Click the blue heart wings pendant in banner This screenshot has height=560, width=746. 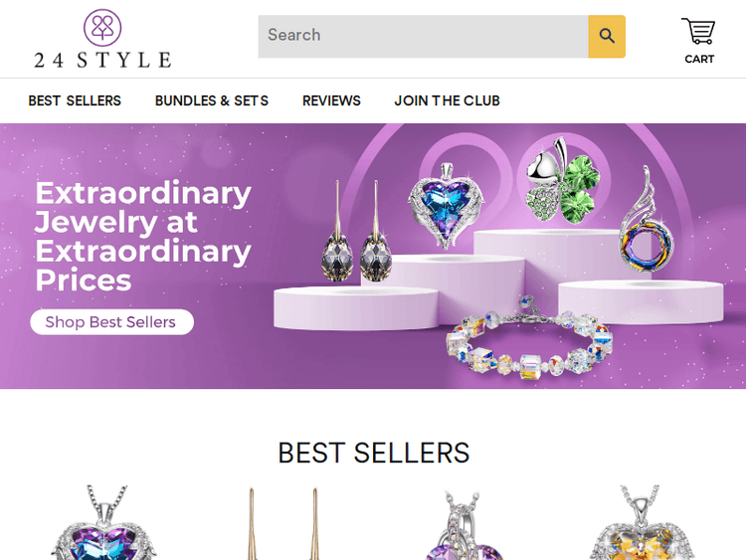[446, 206]
